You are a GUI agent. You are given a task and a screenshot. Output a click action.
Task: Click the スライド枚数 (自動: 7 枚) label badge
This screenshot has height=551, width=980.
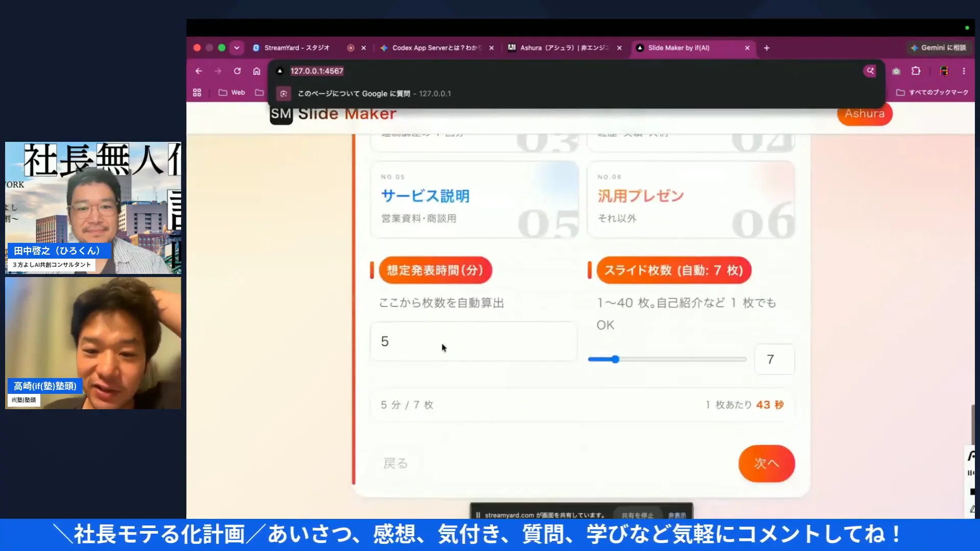[674, 270]
